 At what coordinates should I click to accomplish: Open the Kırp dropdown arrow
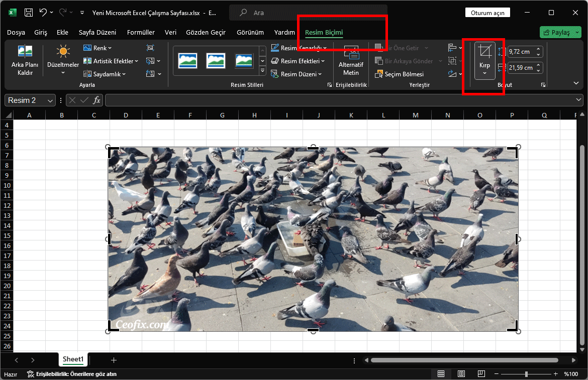(x=485, y=74)
